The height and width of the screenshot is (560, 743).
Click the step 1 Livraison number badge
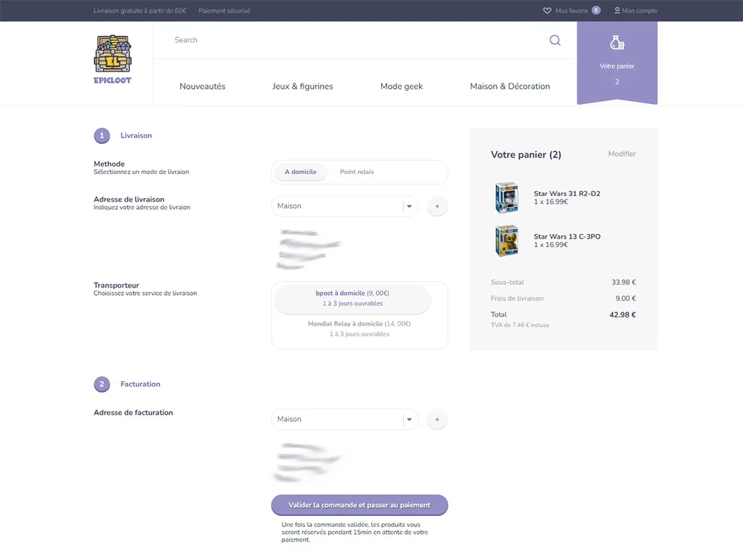click(101, 136)
